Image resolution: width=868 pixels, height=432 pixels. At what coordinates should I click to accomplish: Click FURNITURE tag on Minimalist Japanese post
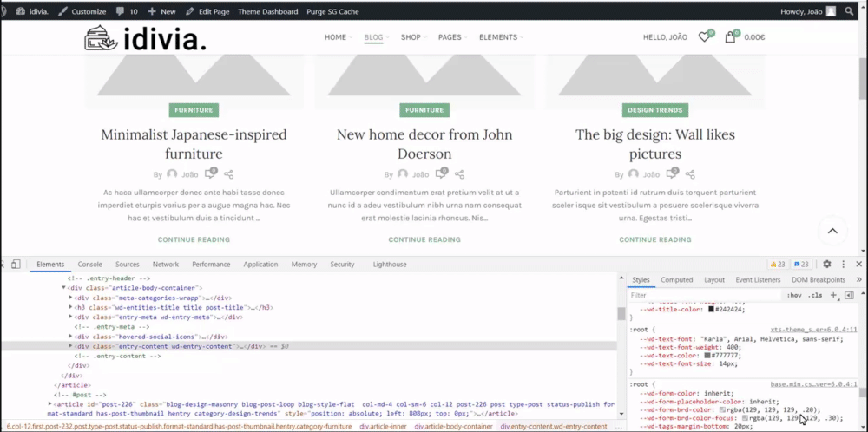tap(194, 110)
